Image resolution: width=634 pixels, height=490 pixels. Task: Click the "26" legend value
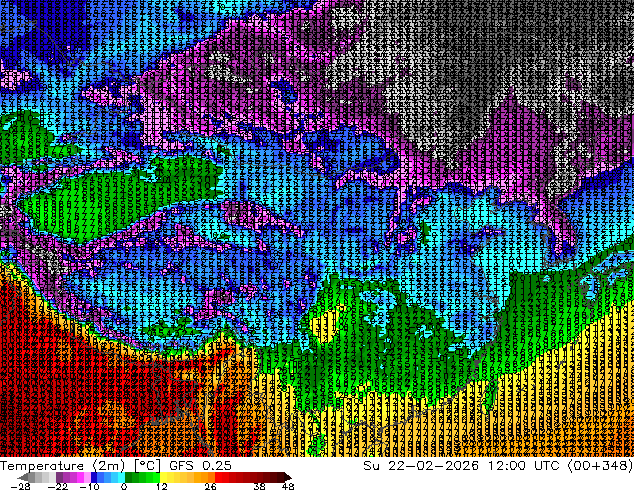(210, 486)
